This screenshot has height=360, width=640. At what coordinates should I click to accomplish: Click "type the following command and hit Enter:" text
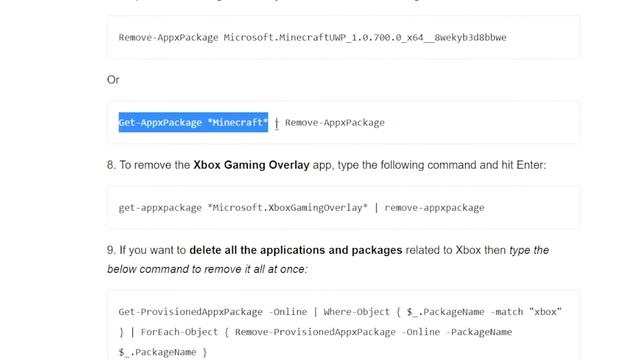442,165
